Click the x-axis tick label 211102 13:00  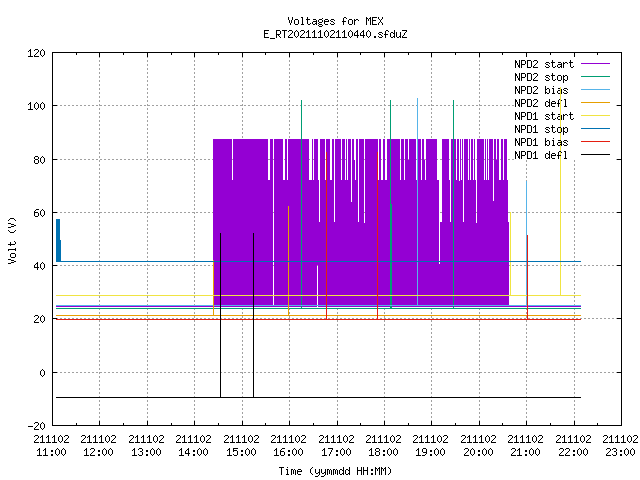(146, 446)
